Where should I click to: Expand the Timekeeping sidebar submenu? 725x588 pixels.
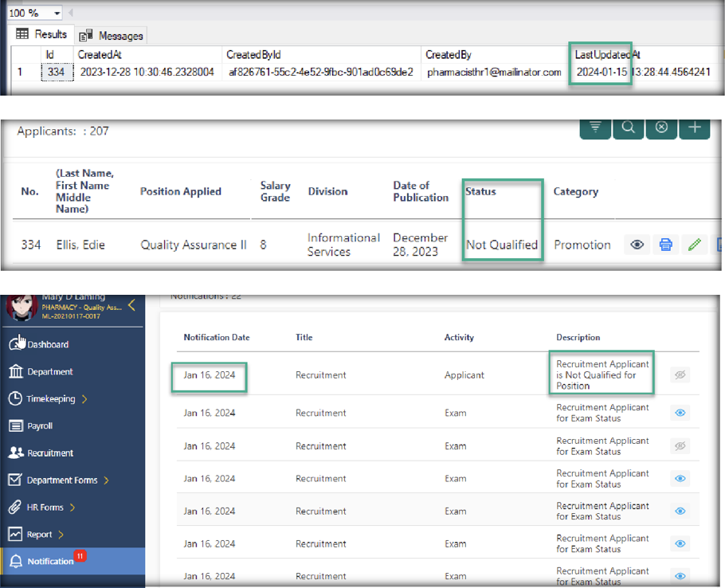point(84,398)
